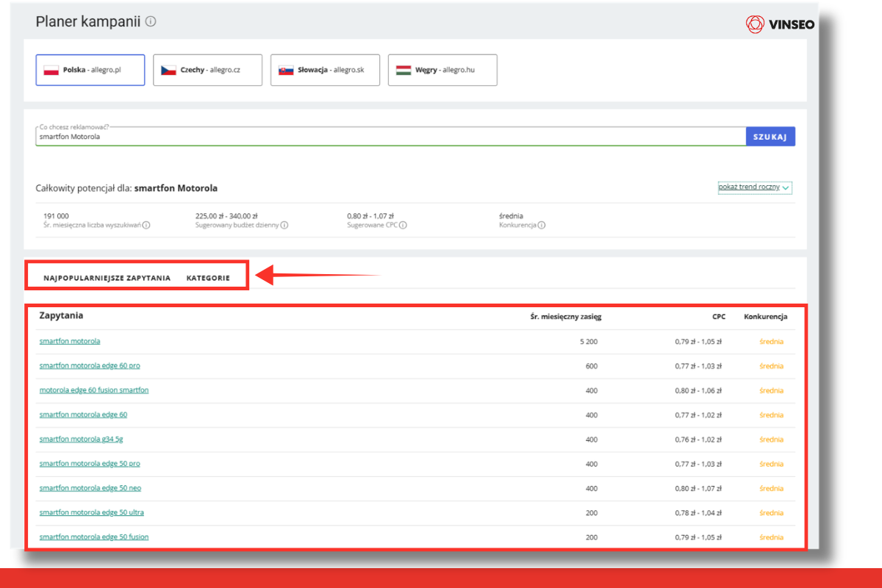Choose the Słowacja - allegro.sk marketplace
The image size is (882, 588).
(x=325, y=70)
